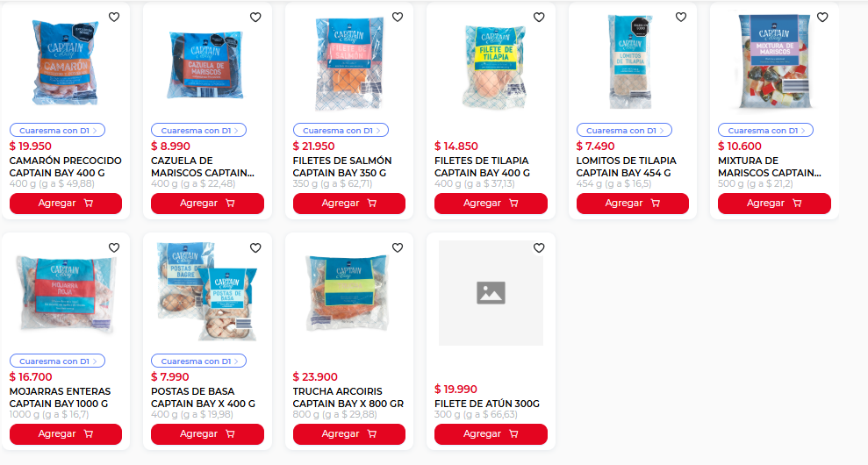Click heart icon on Filete de Atún card

click(x=539, y=248)
